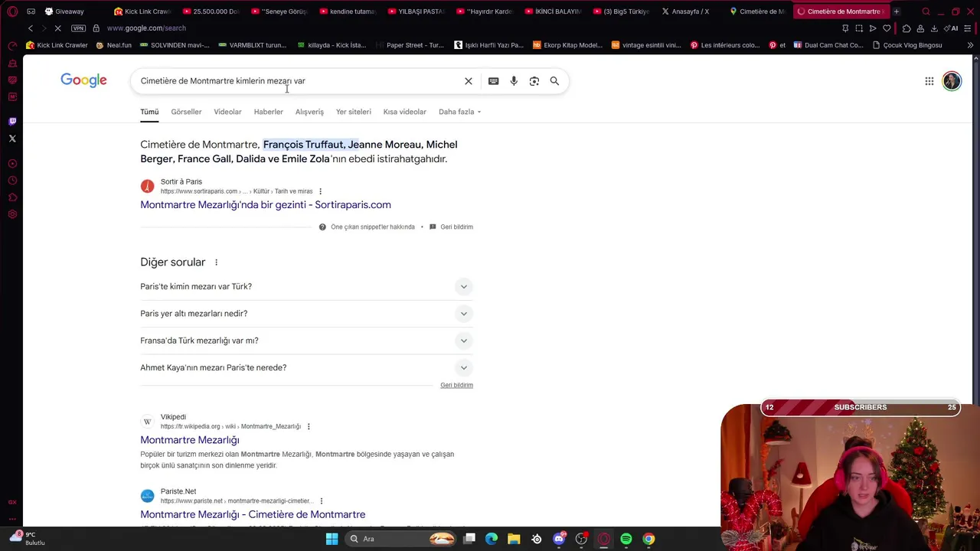Open Windows Start menu

point(332,539)
